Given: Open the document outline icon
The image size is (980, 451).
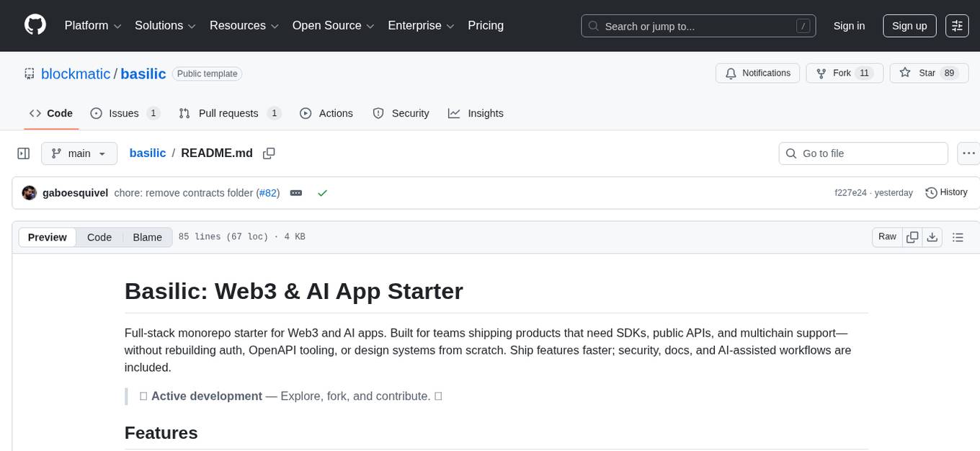Looking at the screenshot, I should click(x=958, y=237).
